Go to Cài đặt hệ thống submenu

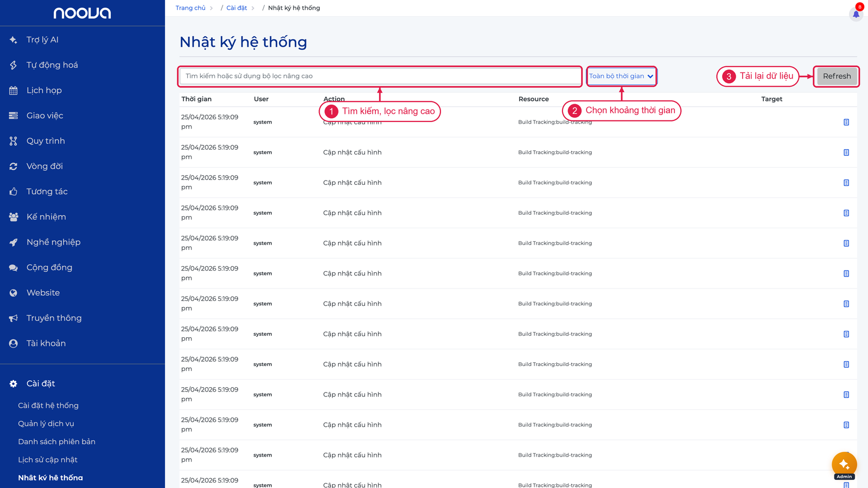(x=48, y=406)
